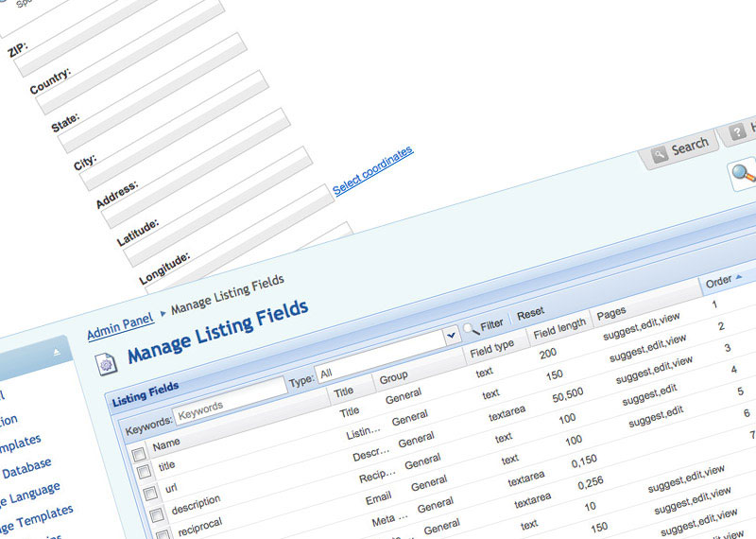Screen dimensions: 756x539
Task: Click the '0,256' field length value
Action: pos(590,483)
